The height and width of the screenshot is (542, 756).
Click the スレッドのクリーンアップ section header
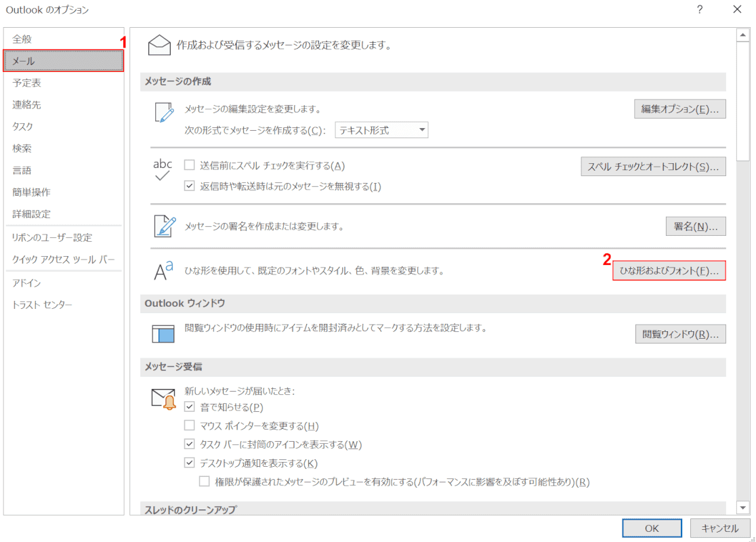click(x=433, y=509)
